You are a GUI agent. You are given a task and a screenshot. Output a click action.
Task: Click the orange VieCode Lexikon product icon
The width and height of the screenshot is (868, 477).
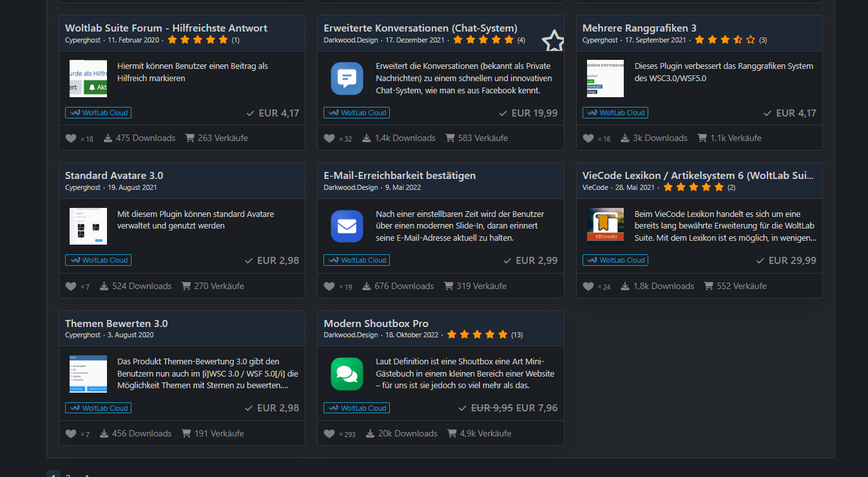(x=605, y=226)
